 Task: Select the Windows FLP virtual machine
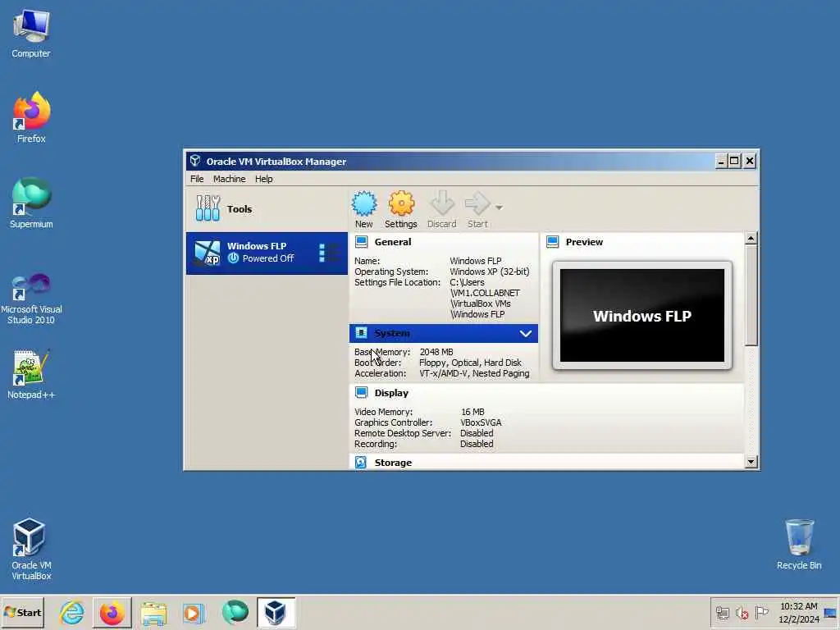[x=267, y=253]
